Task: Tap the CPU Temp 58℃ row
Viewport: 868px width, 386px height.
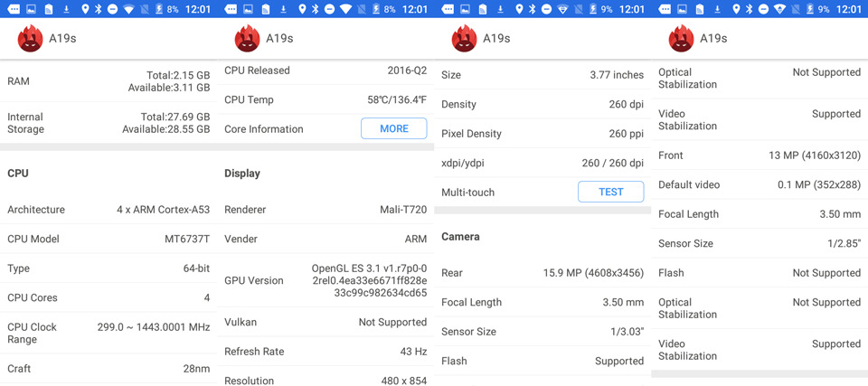Action: click(325, 99)
